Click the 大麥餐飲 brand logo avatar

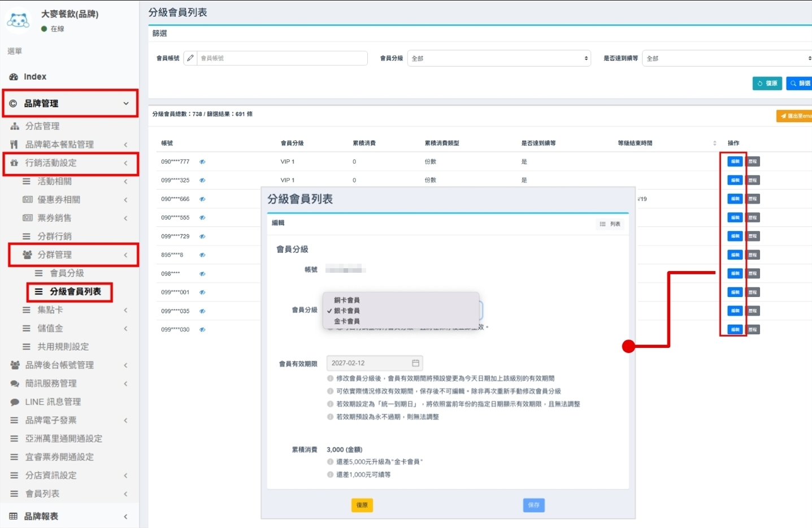click(18, 21)
